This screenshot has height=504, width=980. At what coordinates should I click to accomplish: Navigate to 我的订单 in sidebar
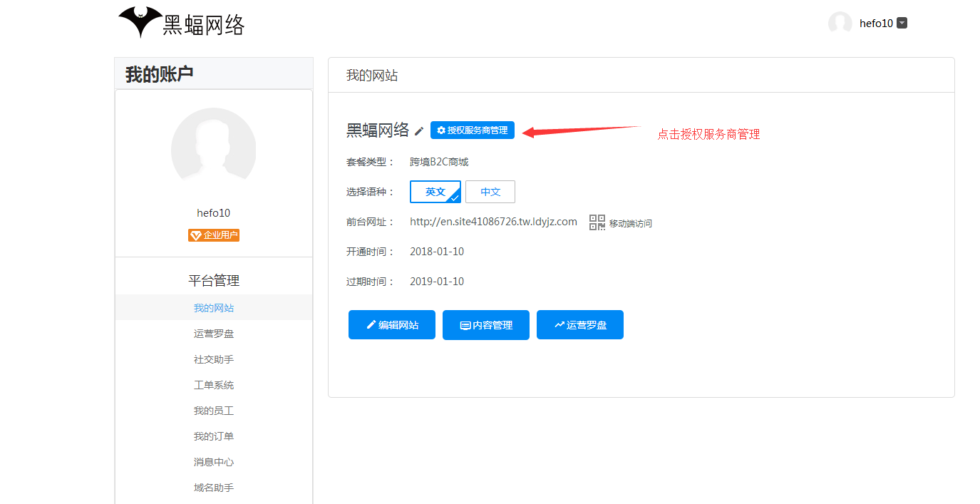(x=214, y=436)
